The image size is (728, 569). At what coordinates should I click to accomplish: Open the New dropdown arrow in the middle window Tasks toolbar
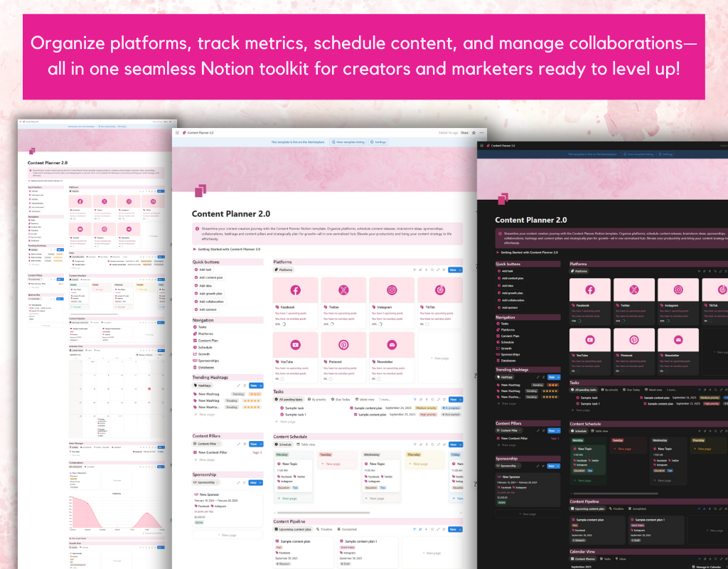(460, 400)
